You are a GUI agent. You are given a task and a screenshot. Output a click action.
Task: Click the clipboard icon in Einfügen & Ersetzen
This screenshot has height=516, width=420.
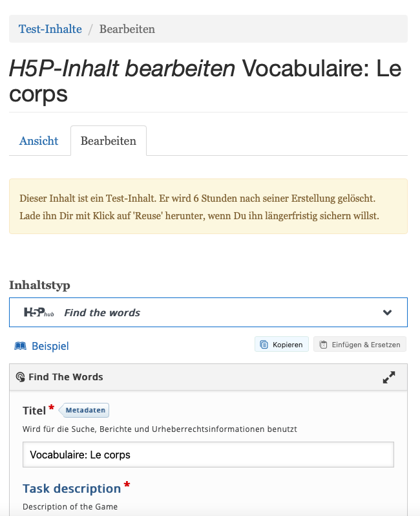pos(324,345)
